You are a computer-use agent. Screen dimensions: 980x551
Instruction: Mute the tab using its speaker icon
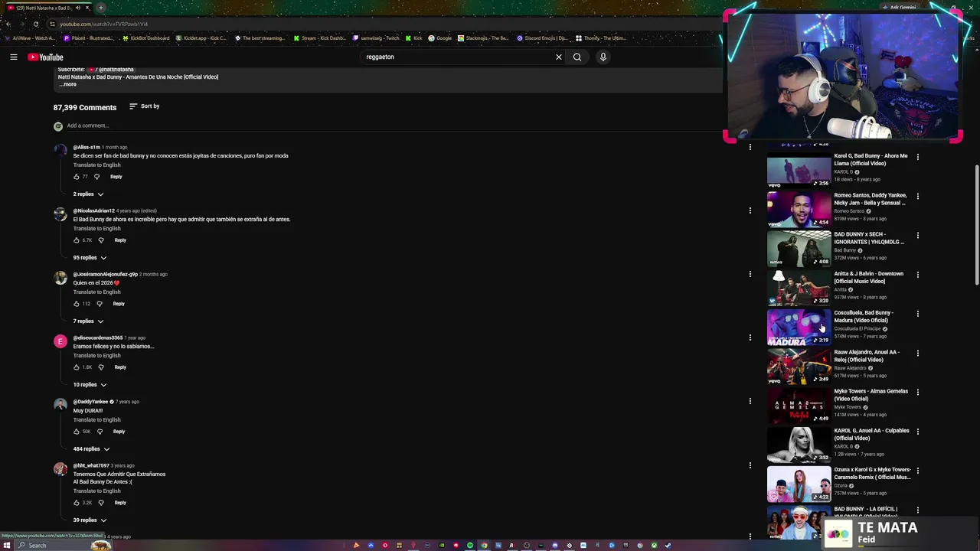pos(77,8)
